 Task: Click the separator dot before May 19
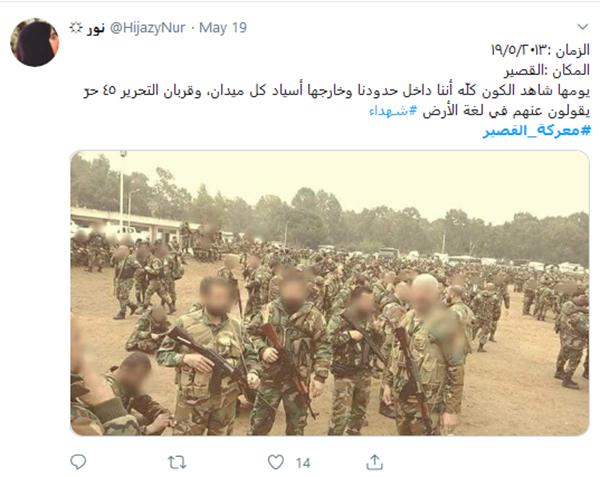pyautogui.click(x=192, y=28)
